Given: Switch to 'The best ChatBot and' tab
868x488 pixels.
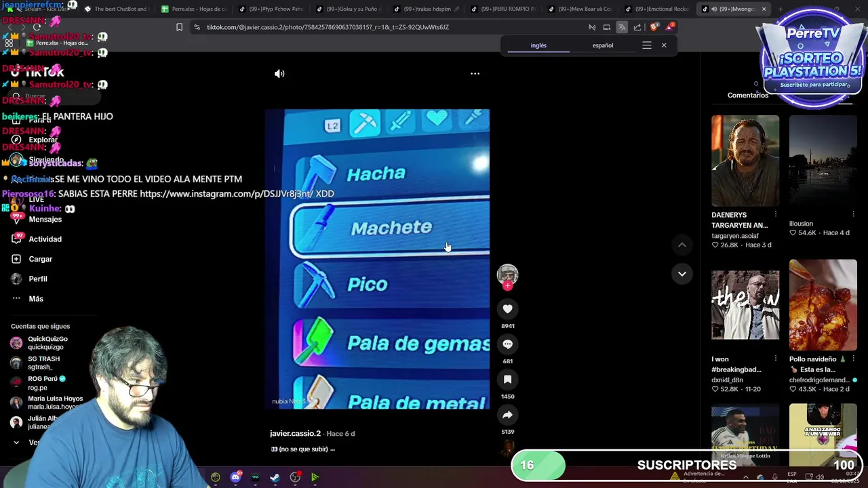Looking at the screenshot, I should pyautogui.click(x=115, y=9).
